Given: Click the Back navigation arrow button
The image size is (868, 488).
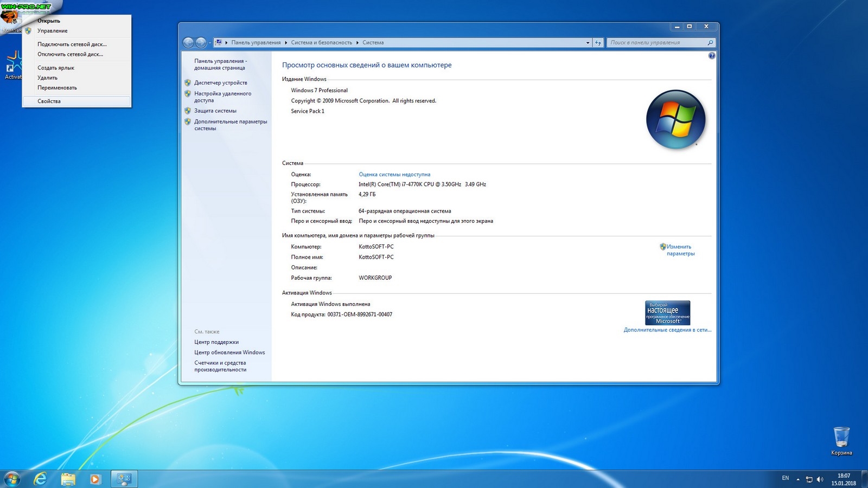Looking at the screenshot, I should point(188,43).
